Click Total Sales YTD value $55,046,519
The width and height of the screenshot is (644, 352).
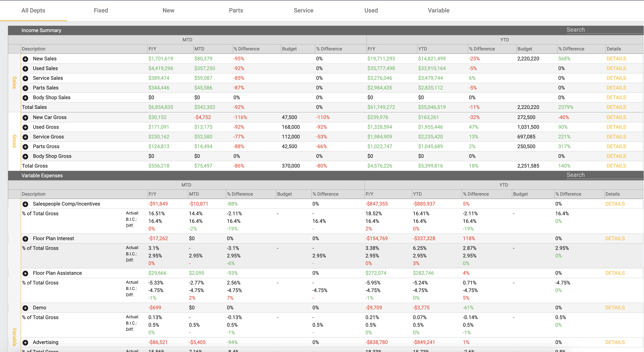[432, 107]
